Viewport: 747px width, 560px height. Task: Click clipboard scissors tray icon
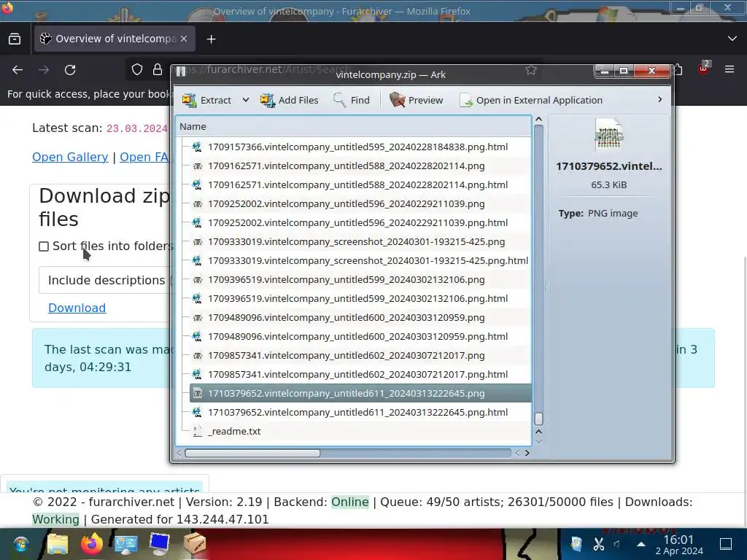tap(599, 544)
